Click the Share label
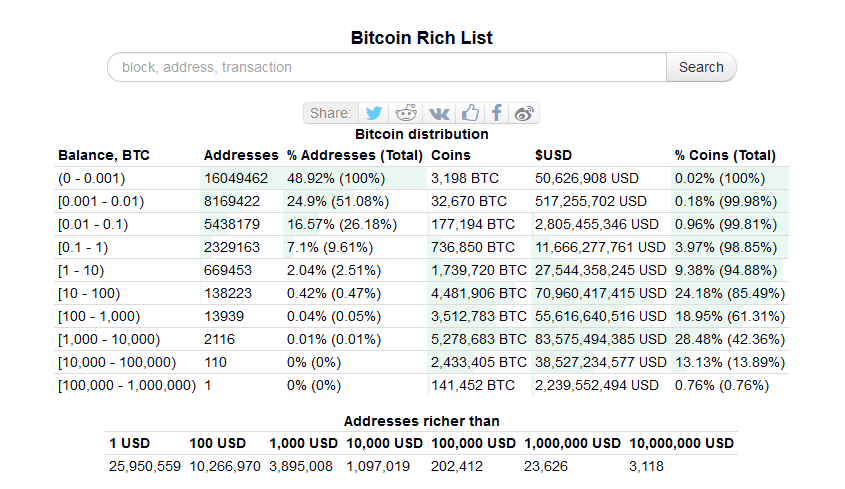Image resolution: width=845 pixels, height=489 pixels. coord(330,113)
